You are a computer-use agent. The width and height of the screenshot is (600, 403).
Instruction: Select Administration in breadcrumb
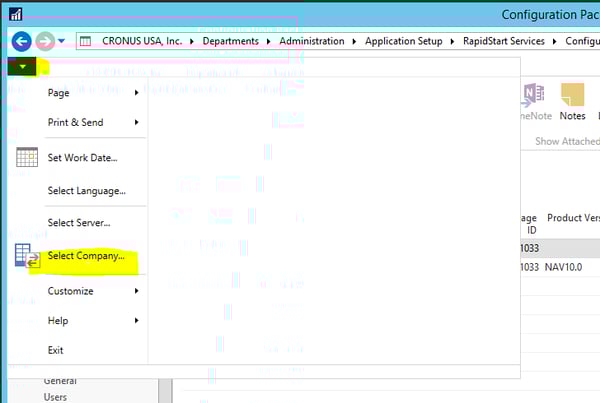[311, 41]
